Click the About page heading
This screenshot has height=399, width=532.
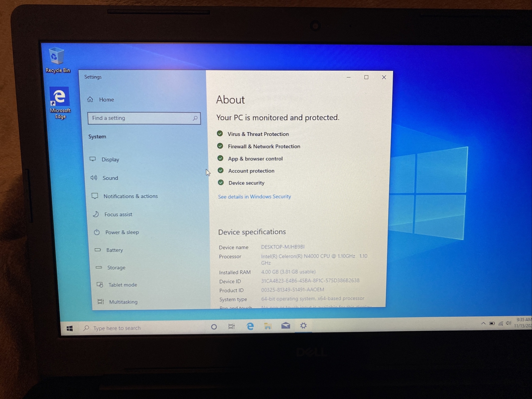coord(230,100)
